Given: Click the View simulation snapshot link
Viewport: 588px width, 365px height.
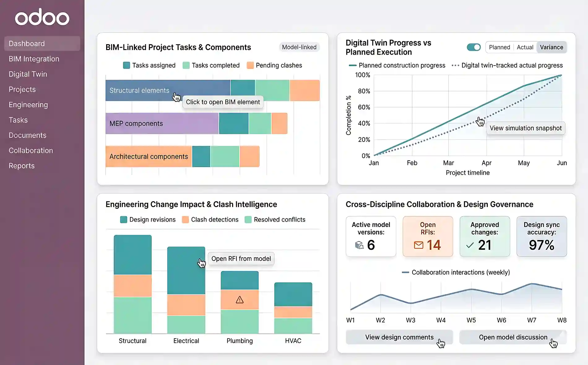Looking at the screenshot, I should (525, 128).
